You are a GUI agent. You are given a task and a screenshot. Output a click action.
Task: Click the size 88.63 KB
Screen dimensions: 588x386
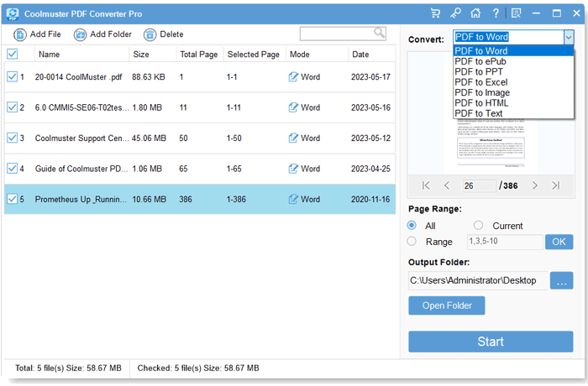click(x=149, y=77)
